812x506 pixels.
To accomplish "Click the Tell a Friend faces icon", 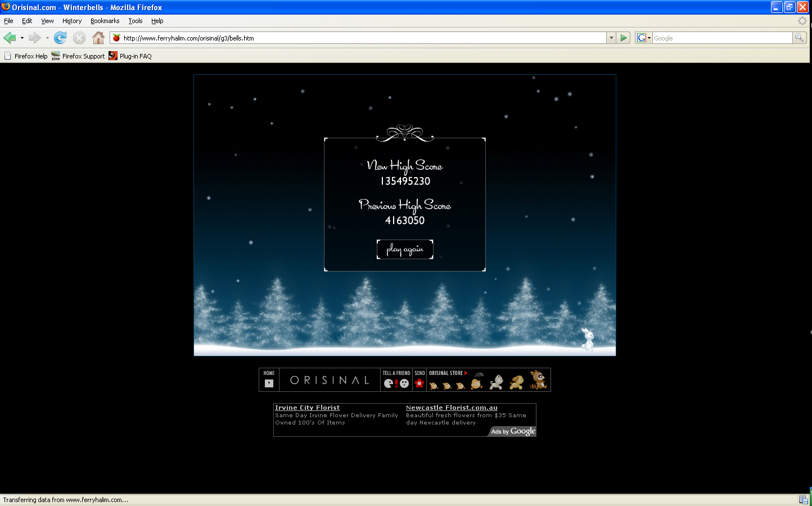I will coord(396,383).
